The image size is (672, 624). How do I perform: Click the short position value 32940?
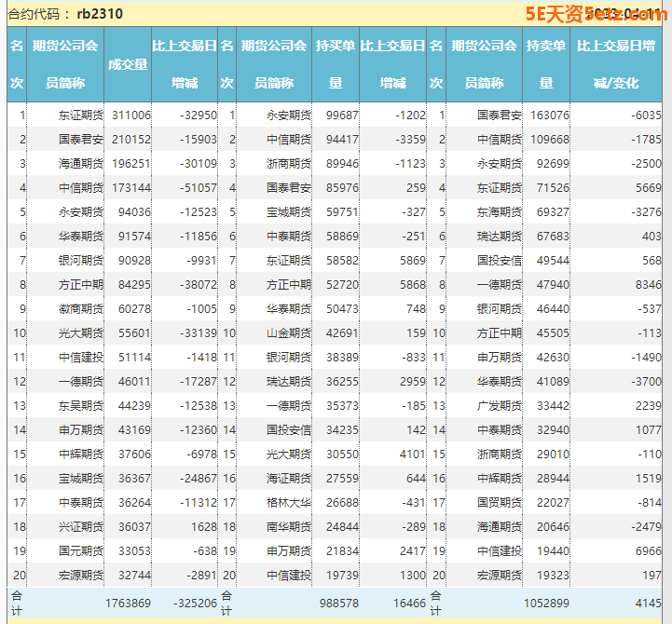coord(553,429)
